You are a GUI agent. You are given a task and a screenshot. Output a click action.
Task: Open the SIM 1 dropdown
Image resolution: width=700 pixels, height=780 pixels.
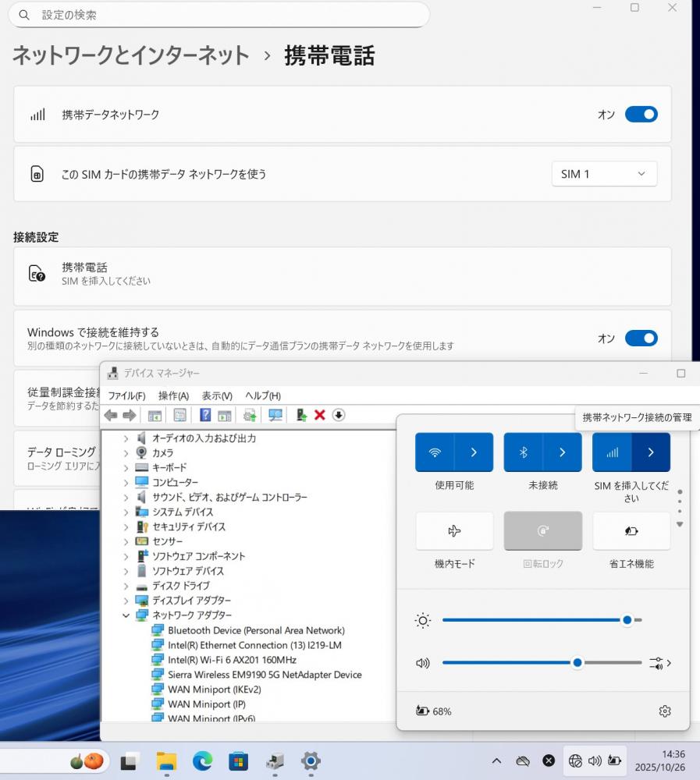(604, 174)
